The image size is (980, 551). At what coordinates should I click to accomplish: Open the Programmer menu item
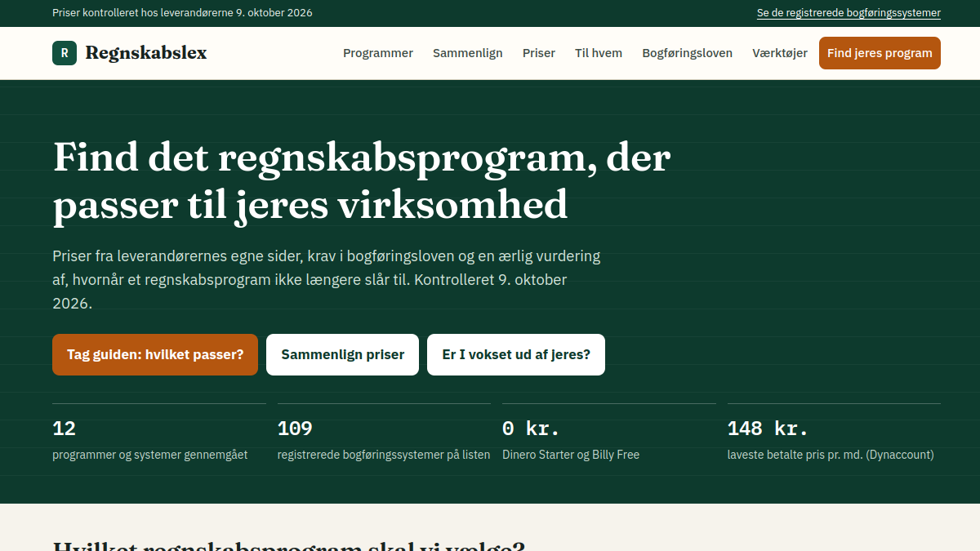[378, 53]
